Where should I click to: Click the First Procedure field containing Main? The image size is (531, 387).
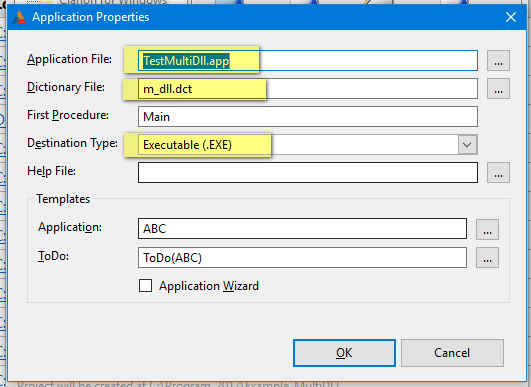[x=308, y=117]
